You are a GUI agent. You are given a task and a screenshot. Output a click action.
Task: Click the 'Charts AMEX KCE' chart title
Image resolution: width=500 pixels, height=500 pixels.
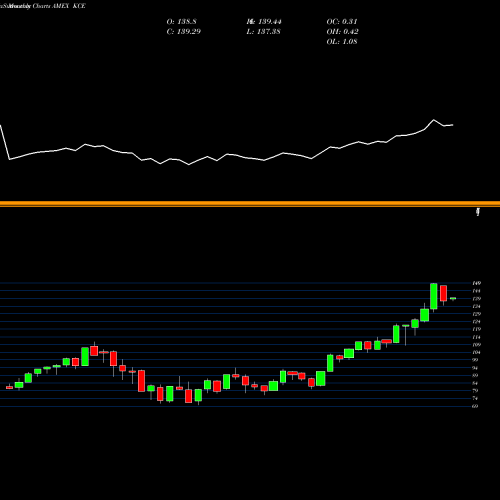pos(59,6)
